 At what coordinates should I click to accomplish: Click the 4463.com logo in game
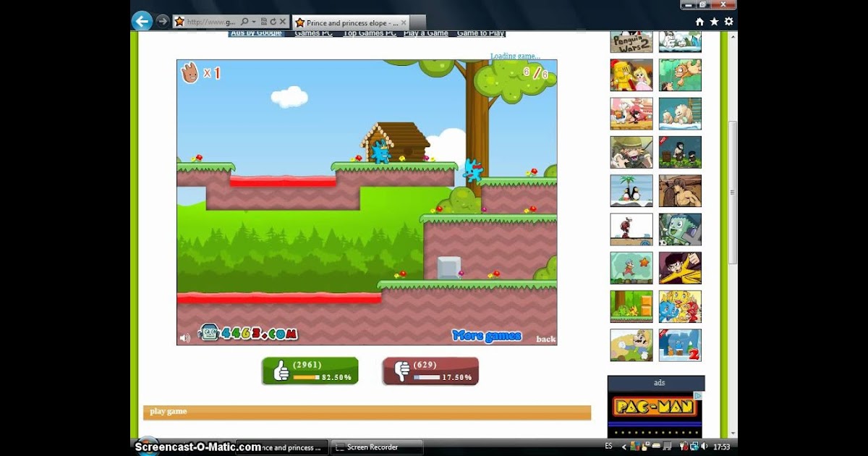coord(247,333)
